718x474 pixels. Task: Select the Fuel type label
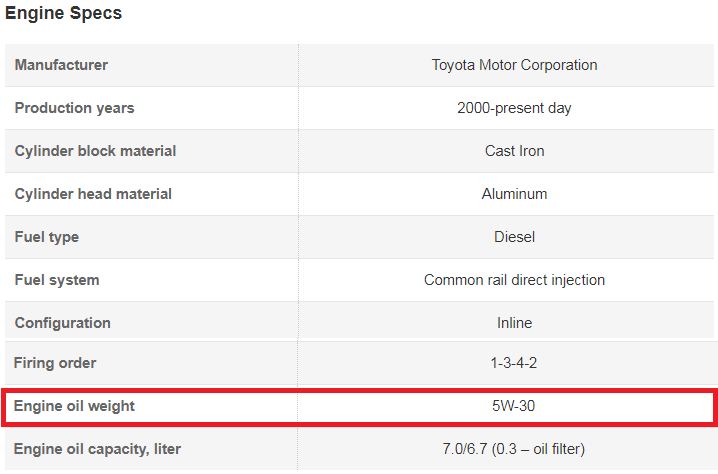(47, 237)
